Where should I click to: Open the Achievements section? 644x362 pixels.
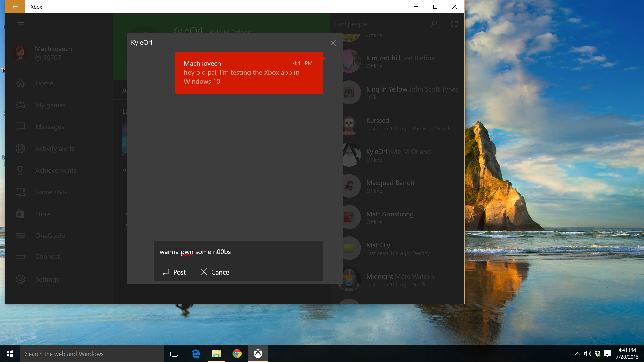[56, 170]
